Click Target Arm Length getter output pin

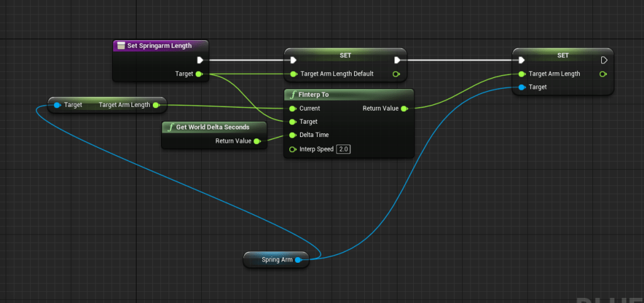[155, 105]
